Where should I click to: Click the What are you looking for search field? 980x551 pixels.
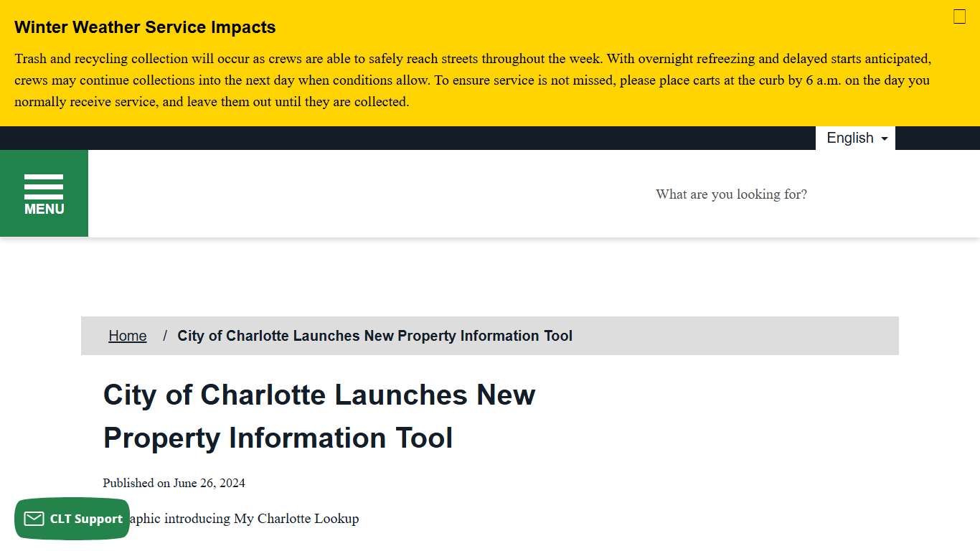[731, 194]
